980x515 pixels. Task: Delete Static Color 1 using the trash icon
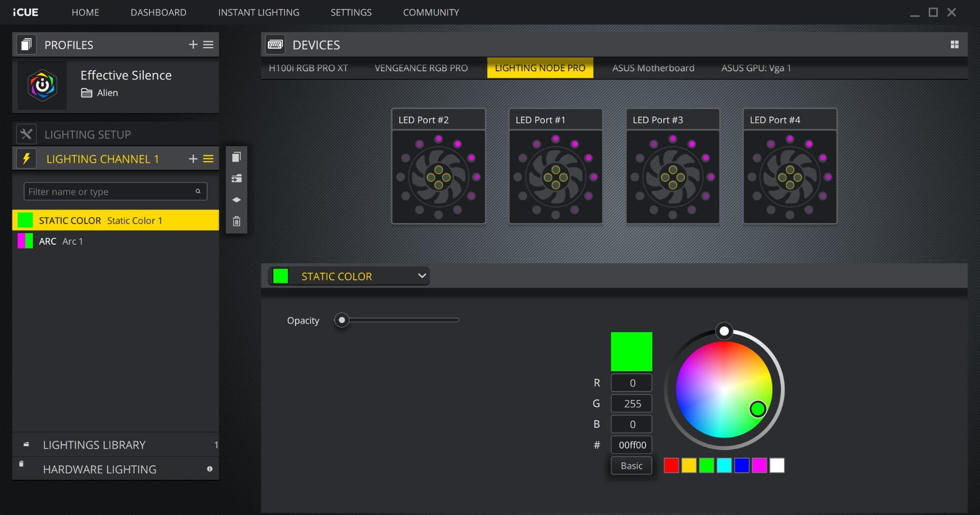coord(236,221)
